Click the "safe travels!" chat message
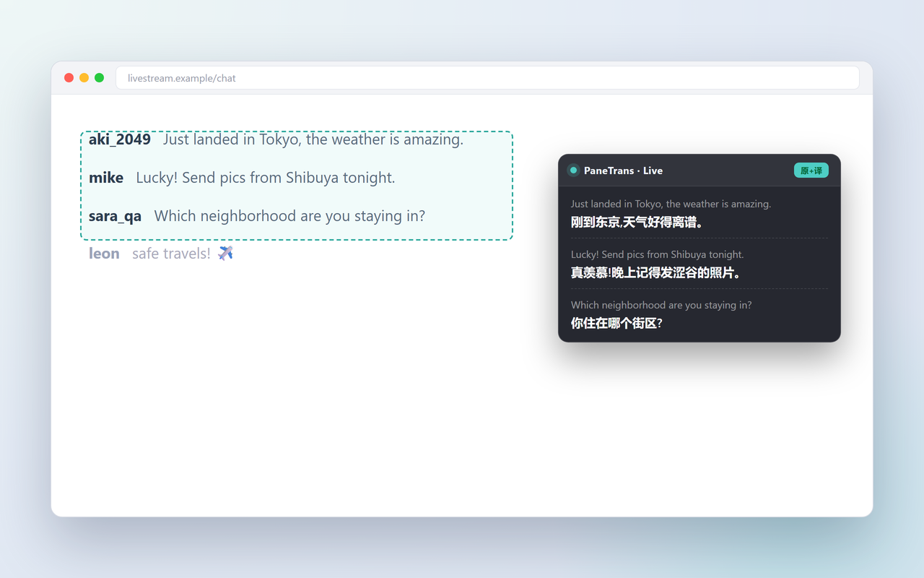 (x=171, y=254)
